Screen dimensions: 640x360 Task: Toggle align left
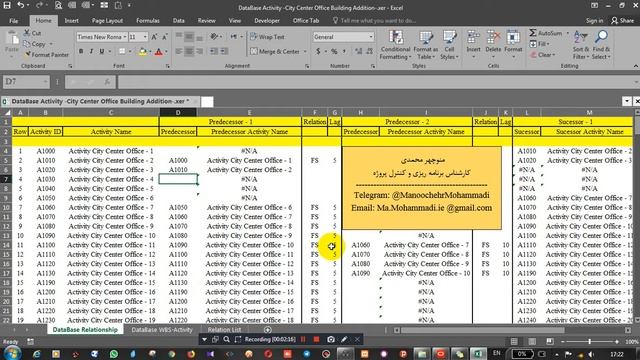pyautogui.click(x=179, y=51)
